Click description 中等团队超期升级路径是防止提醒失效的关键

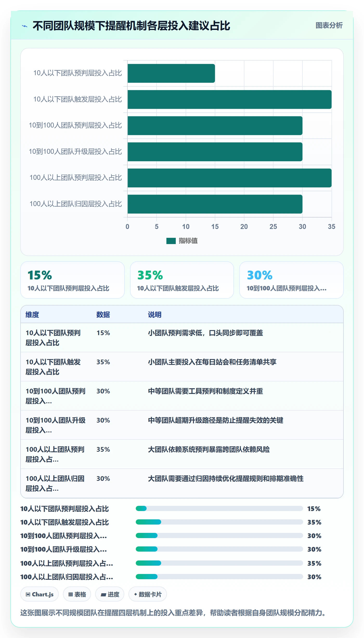coord(216,420)
